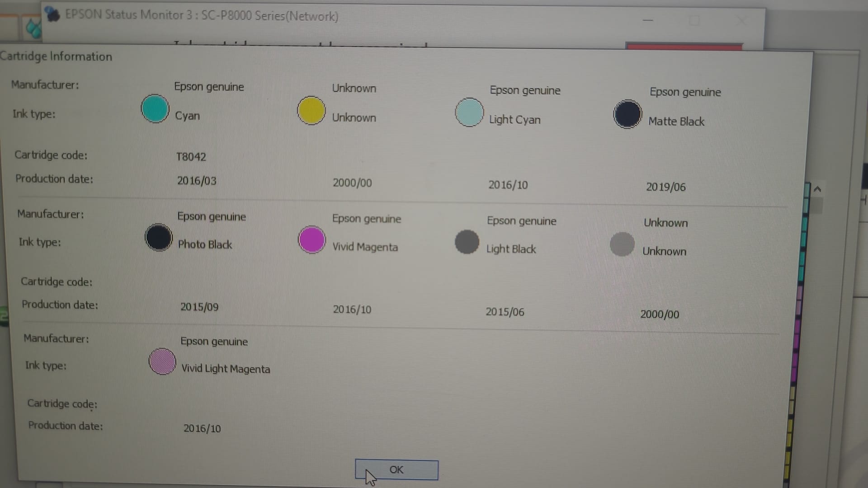Image resolution: width=868 pixels, height=488 pixels.
Task: Click the Light Black ink circle
Action: (467, 242)
